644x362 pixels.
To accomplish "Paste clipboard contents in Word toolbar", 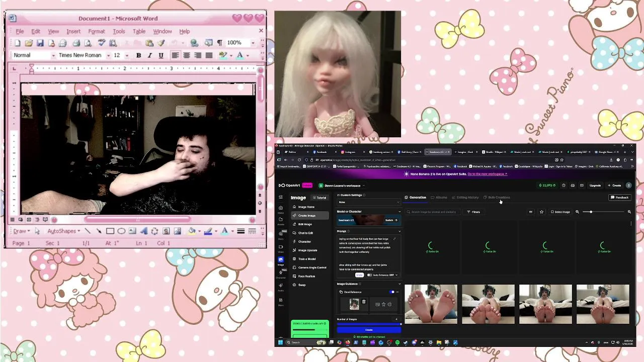I will [149, 43].
